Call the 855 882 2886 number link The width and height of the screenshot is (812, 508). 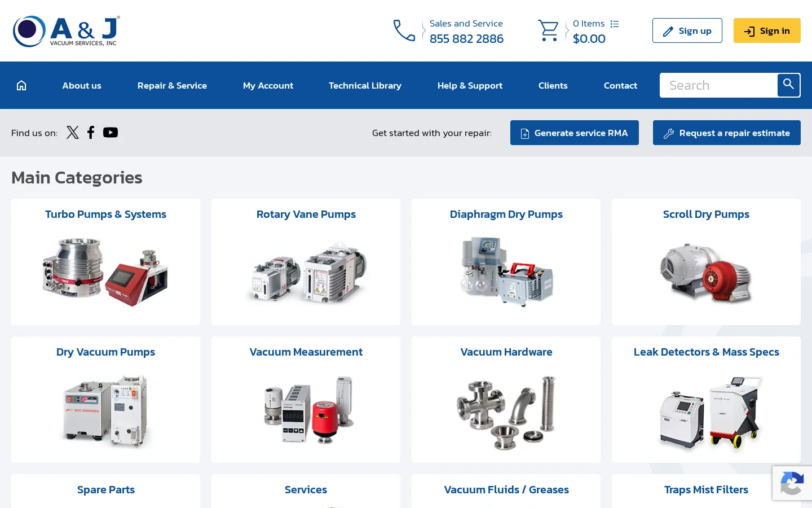point(466,38)
